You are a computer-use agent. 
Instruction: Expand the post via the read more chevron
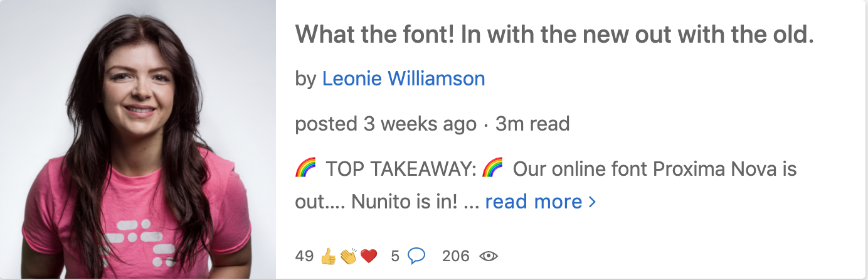(592, 202)
